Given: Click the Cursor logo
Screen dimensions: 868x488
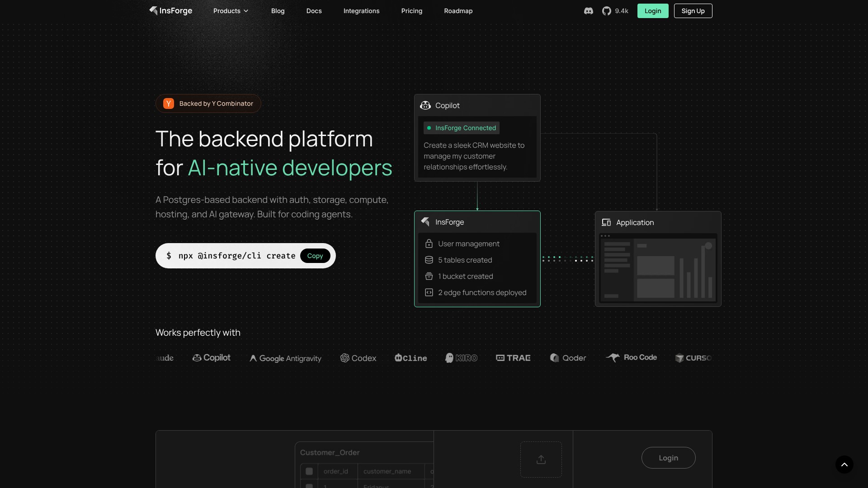Looking at the screenshot, I should coord(693,358).
